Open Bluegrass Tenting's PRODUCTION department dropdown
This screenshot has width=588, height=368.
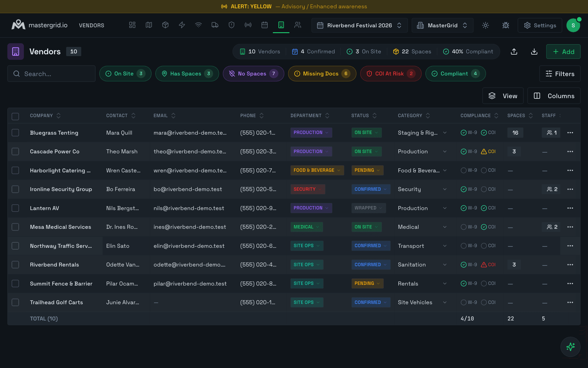click(x=311, y=132)
